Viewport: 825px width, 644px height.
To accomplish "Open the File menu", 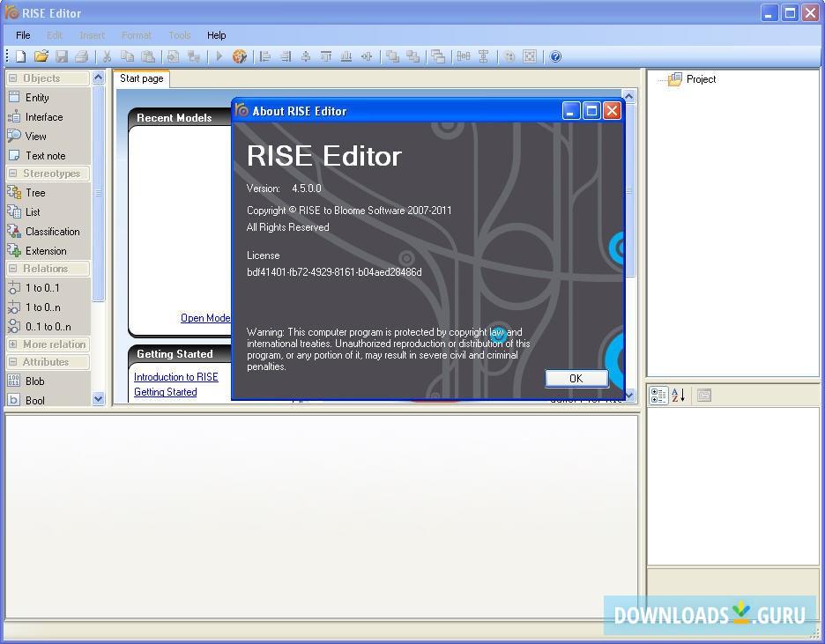I will (x=22, y=35).
